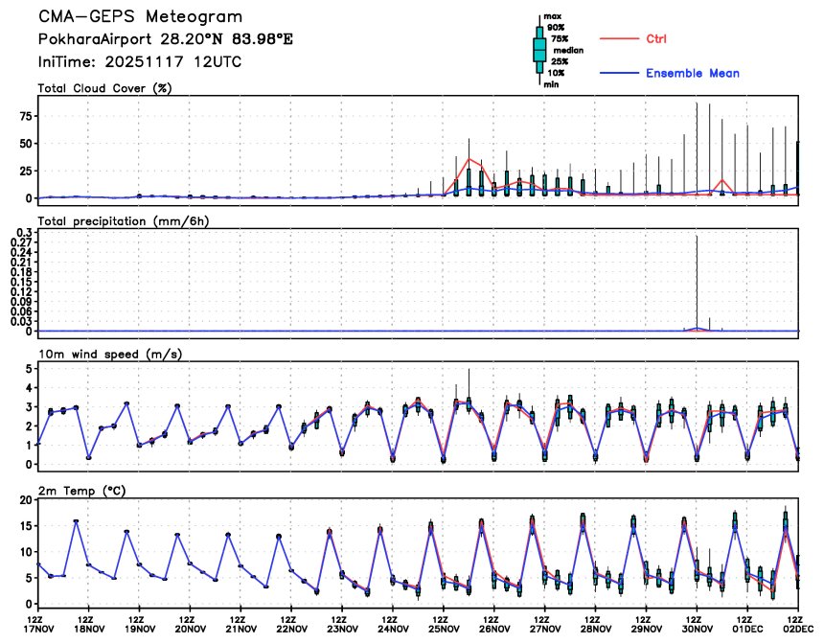Click the box-and-whisker legend icon

click(539, 51)
